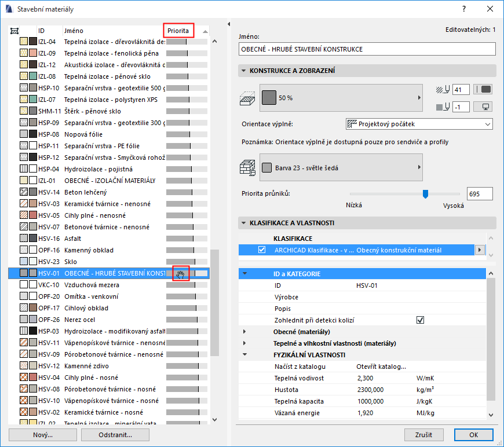The width and height of the screenshot is (504, 447).
Task: Click the OK button
Action: [x=473, y=435]
